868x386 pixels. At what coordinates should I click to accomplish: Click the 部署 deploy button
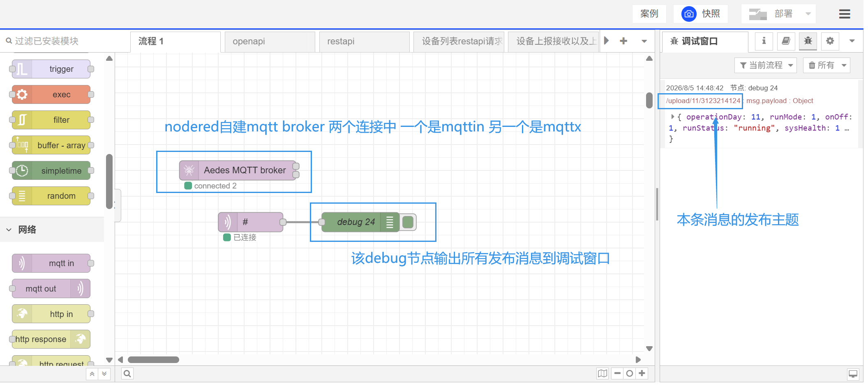[771, 14]
